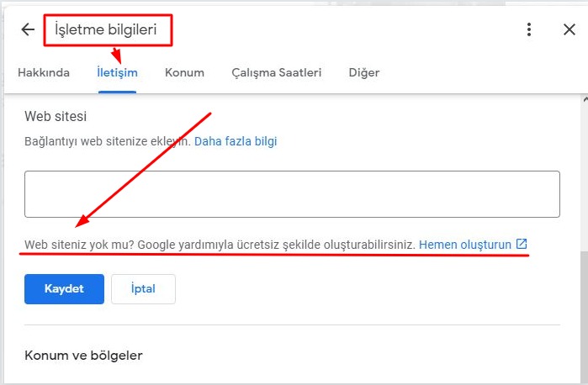Open the Daha fazla bilgi link

pos(236,141)
